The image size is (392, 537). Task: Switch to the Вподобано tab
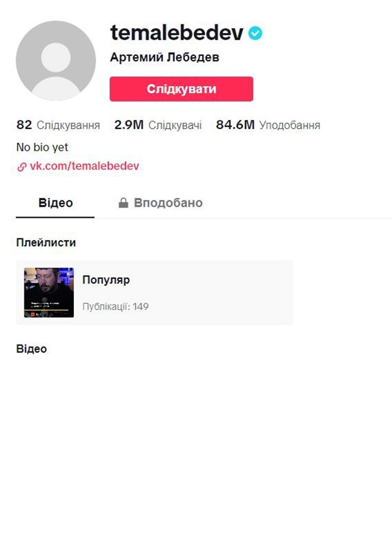pyautogui.click(x=161, y=203)
